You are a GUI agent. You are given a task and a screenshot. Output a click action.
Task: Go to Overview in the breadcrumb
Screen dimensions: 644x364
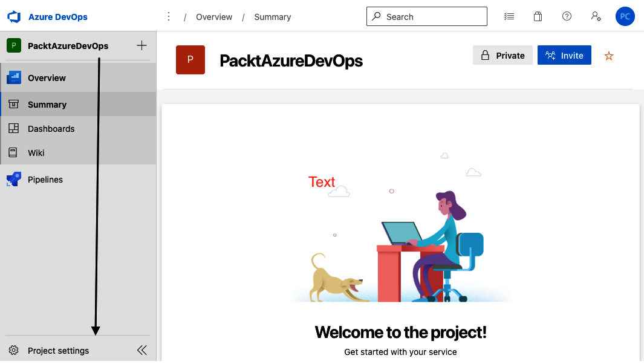pos(214,17)
